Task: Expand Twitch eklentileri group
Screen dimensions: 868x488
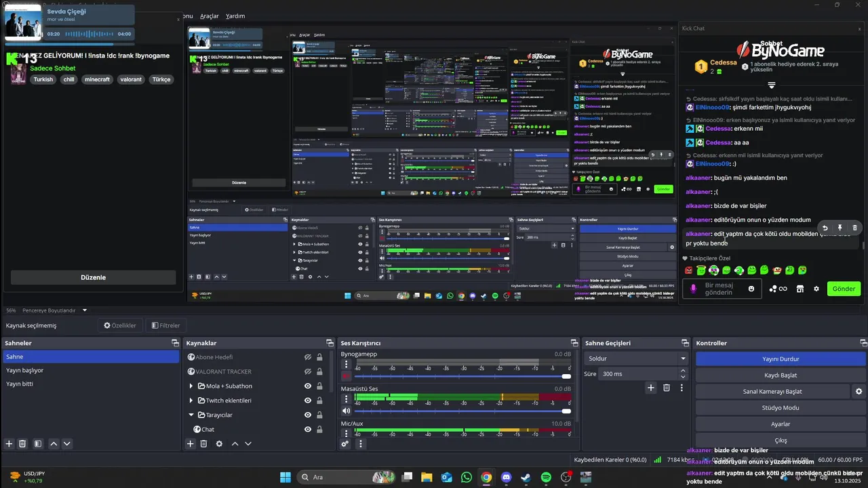Action: click(191, 401)
